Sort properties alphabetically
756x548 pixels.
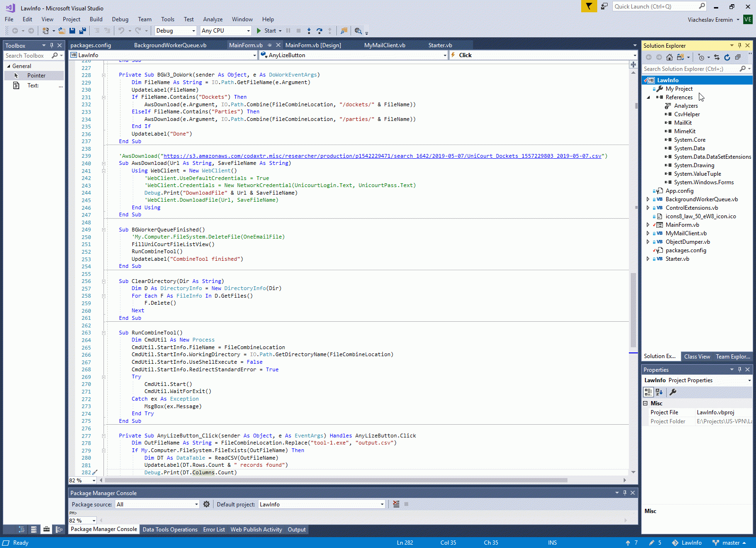click(x=659, y=392)
